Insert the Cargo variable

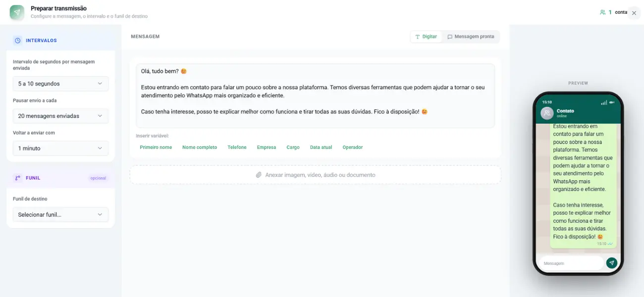[x=293, y=147]
